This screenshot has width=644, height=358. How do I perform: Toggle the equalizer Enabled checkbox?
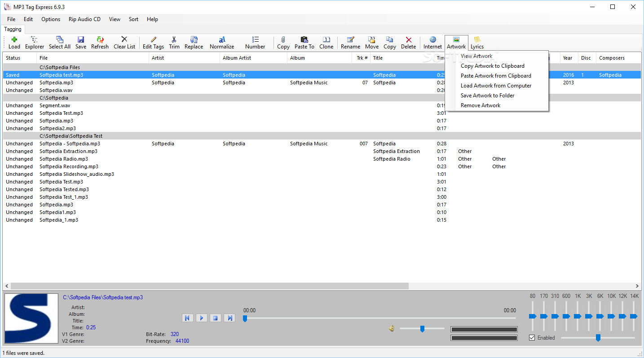[532, 338]
